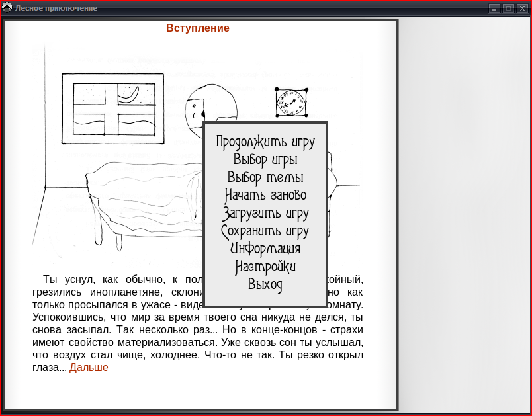Maximize the game window
532x416 pixels.
(508, 9)
